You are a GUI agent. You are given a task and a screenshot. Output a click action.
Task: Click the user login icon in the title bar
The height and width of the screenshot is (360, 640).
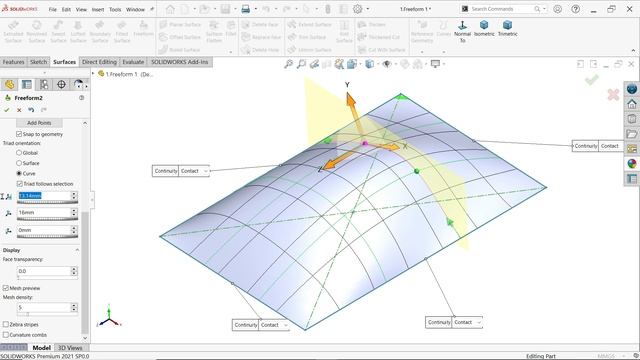(558, 9)
